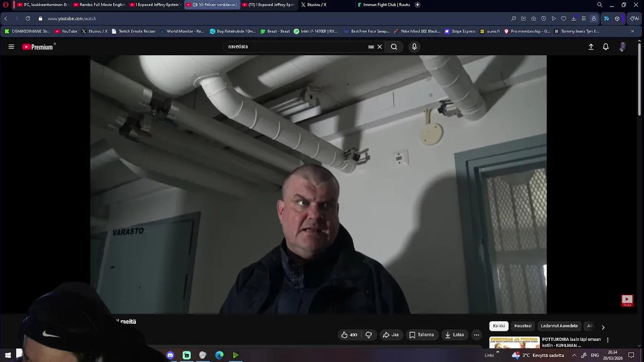Reload the current YouTube page
This screenshot has width=644, height=362.
tap(28, 19)
